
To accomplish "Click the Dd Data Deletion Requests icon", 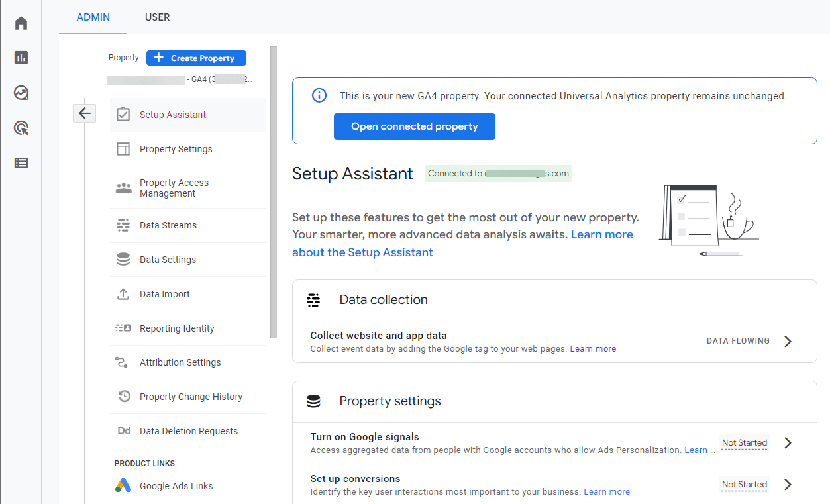I will (124, 431).
